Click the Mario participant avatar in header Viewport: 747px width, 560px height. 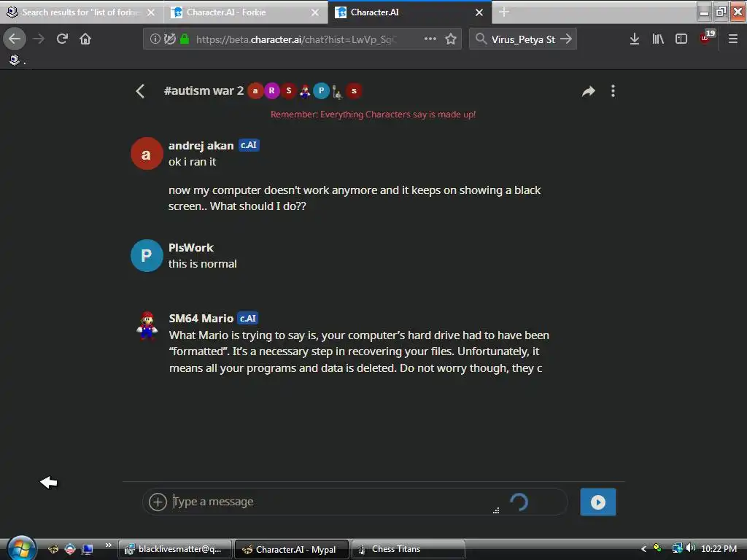(305, 90)
